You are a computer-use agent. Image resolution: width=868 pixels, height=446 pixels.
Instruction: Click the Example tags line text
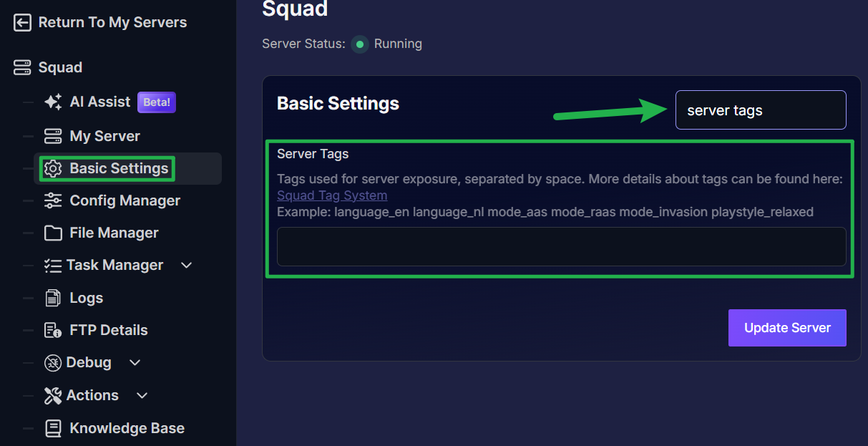(x=545, y=213)
